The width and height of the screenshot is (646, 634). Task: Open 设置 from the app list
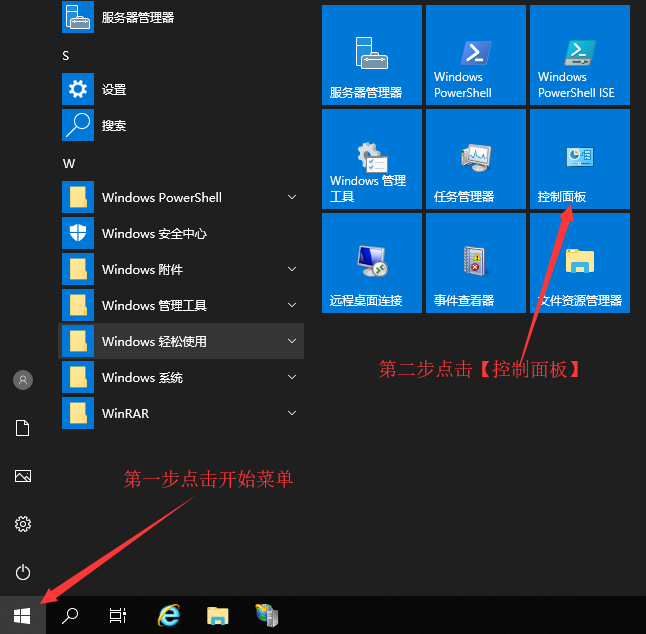point(114,90)
